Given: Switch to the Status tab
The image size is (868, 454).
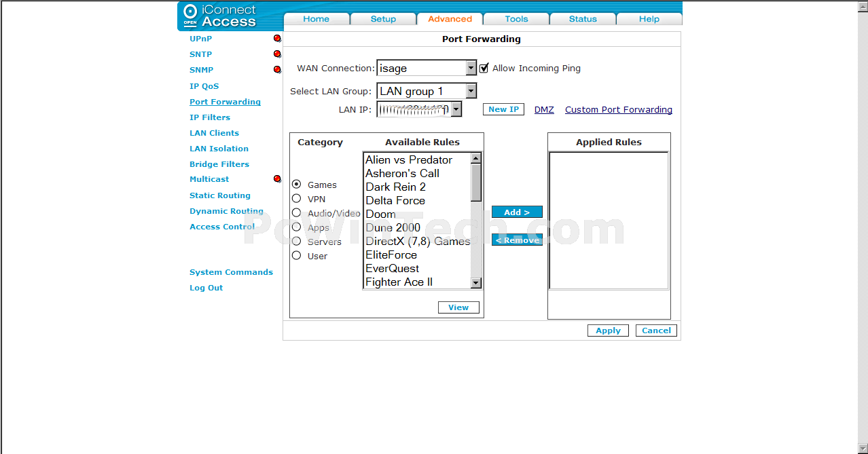Looking at the screenshot, I should (x=583, y=19).
